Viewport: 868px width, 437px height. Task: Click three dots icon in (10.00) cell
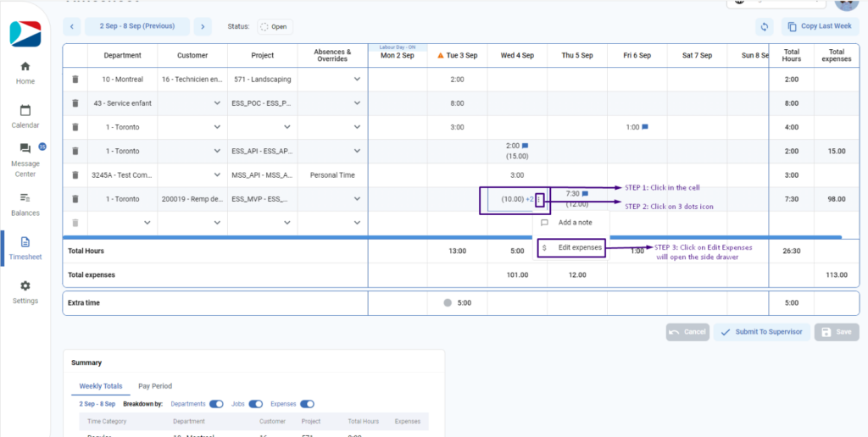(539, 199)
